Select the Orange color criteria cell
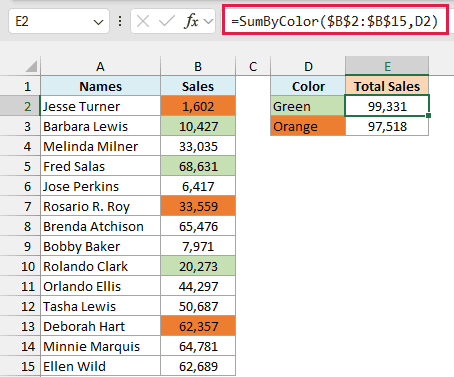Screen dimensions: 454x377 [308, 126]
